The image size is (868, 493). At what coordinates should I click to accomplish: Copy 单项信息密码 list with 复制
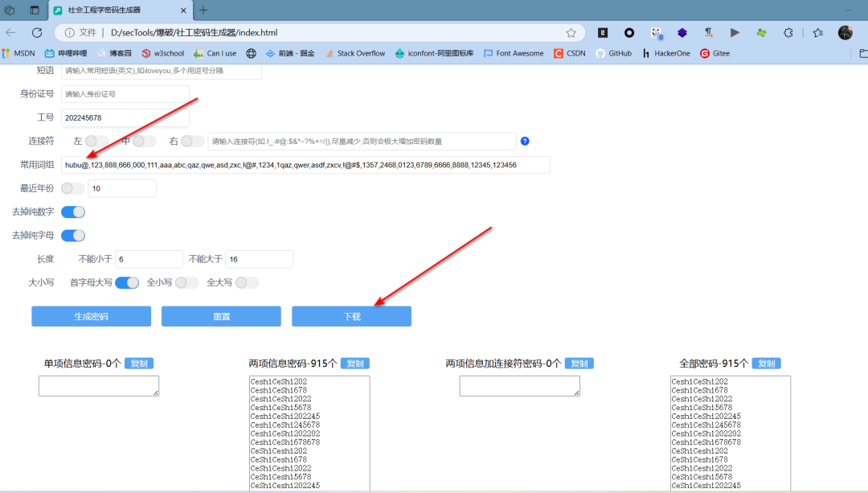[139, 364]
